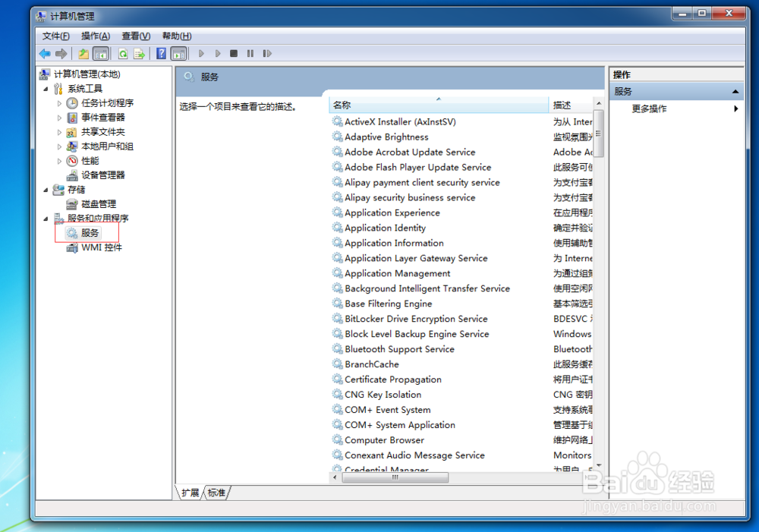759x532 pixels.
Task: Click the gear icon of Certificate Propagation
Action: 337,379
